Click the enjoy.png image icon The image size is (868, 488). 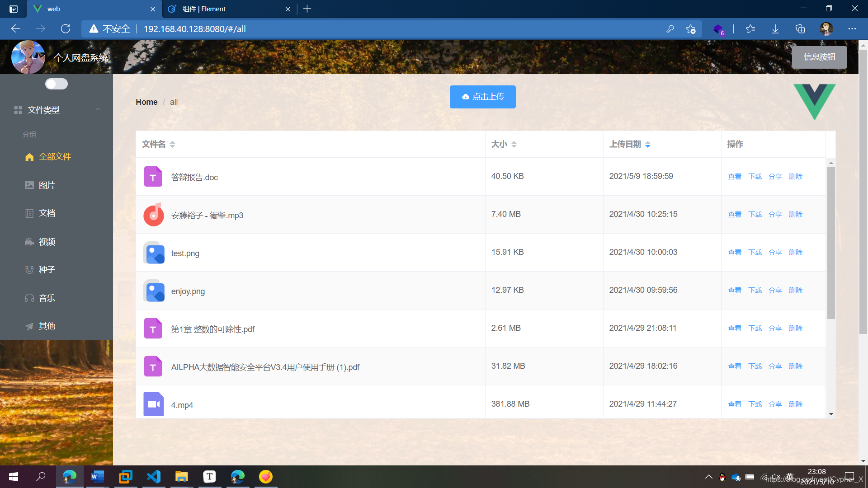[x=153, y=291]
